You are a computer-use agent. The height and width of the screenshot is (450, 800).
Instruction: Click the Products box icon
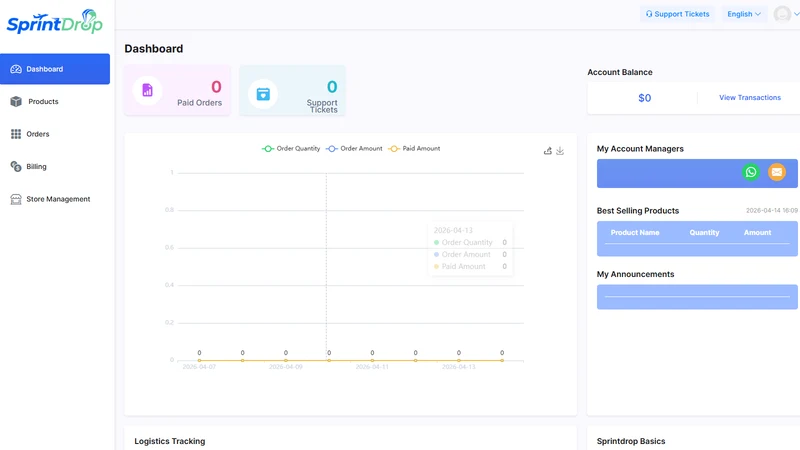click(x=16, y=102)
